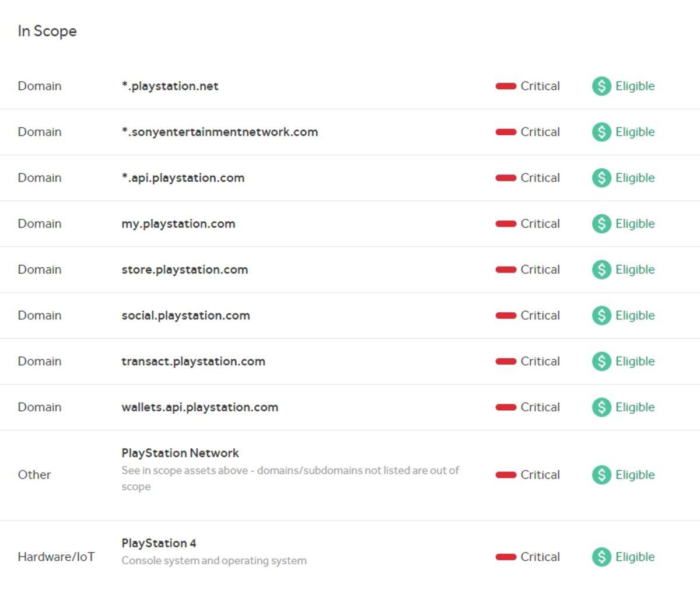
Task: Click the In Scope section heading
Action: 47,31
